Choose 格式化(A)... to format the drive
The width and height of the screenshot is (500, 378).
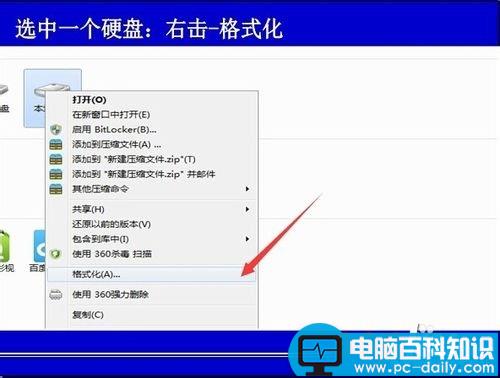(x=152, y=274)
